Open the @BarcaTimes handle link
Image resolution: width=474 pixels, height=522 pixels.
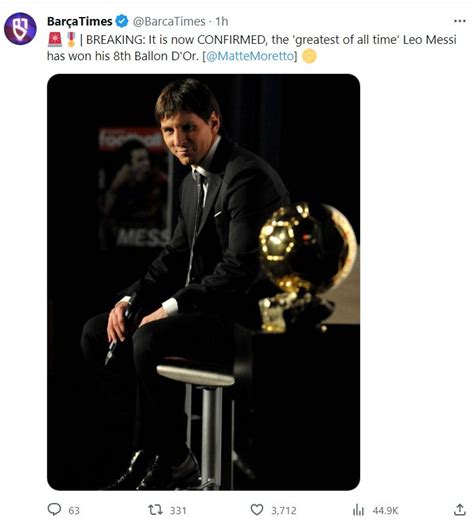(169, 22)
